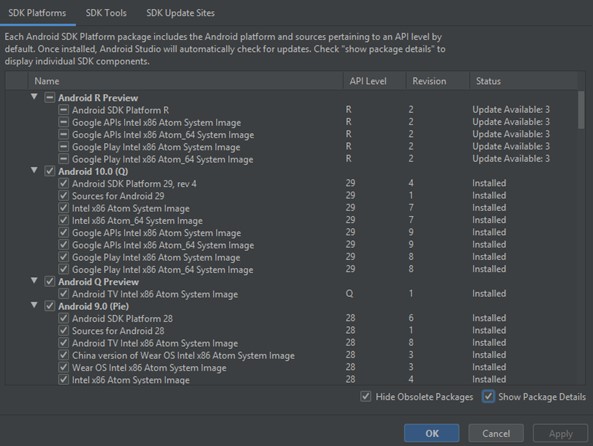Uncheck Hide Obsolete Packages
Image resolution: width=593 pixels, height=446 pixels.
[365, 396]
